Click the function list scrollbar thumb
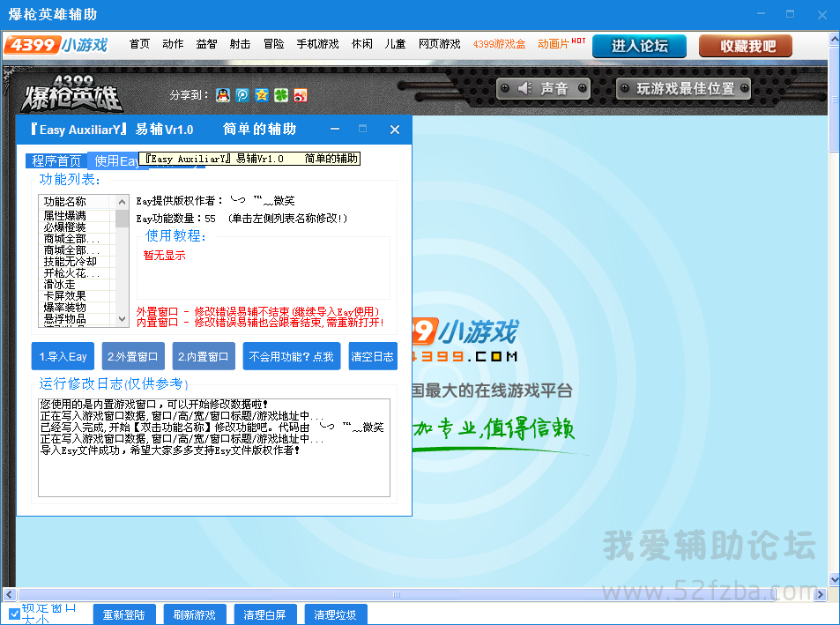This screenshot has width=840, height=625. pos(123,218)
